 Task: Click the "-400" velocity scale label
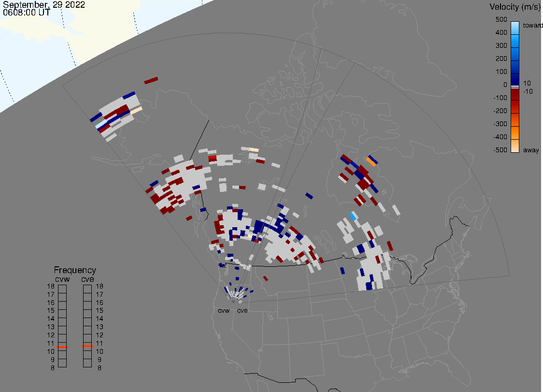click(500, 137)
